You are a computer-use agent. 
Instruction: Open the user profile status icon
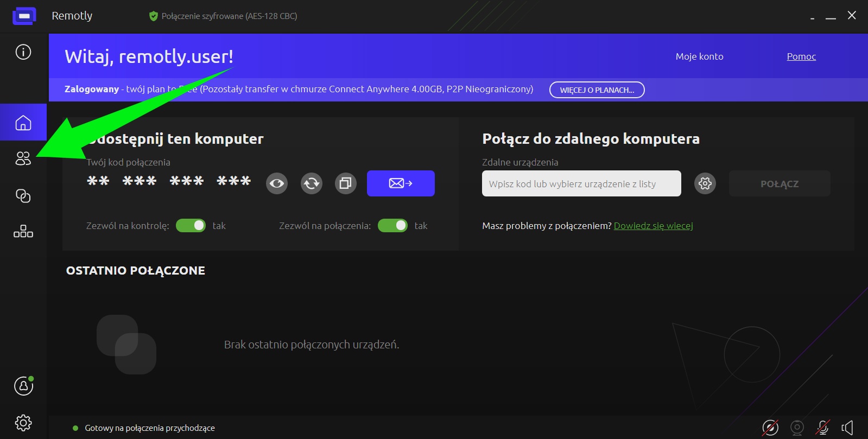[x=23, y=386]
